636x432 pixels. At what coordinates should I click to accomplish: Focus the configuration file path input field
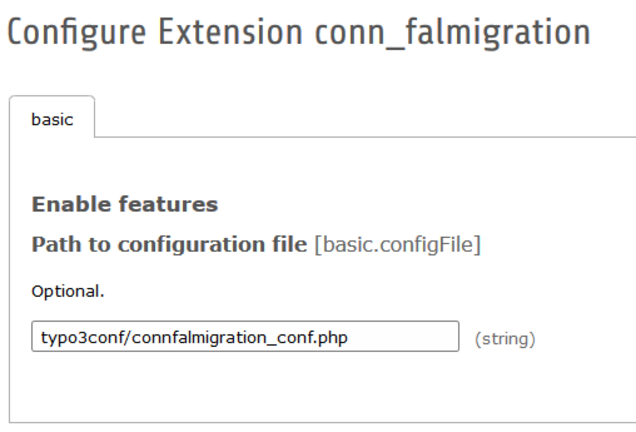click(x=245, y=337)
